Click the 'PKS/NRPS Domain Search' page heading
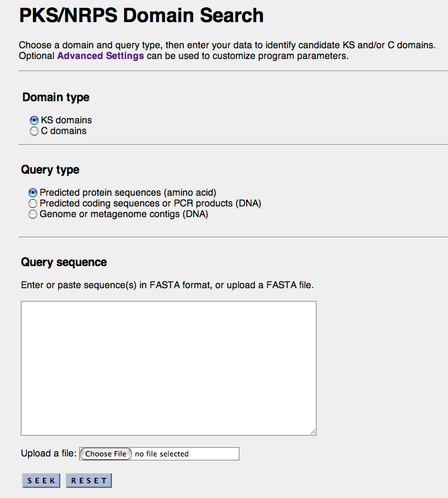Viewport: 448px width, 498px height. click(142, 15)
